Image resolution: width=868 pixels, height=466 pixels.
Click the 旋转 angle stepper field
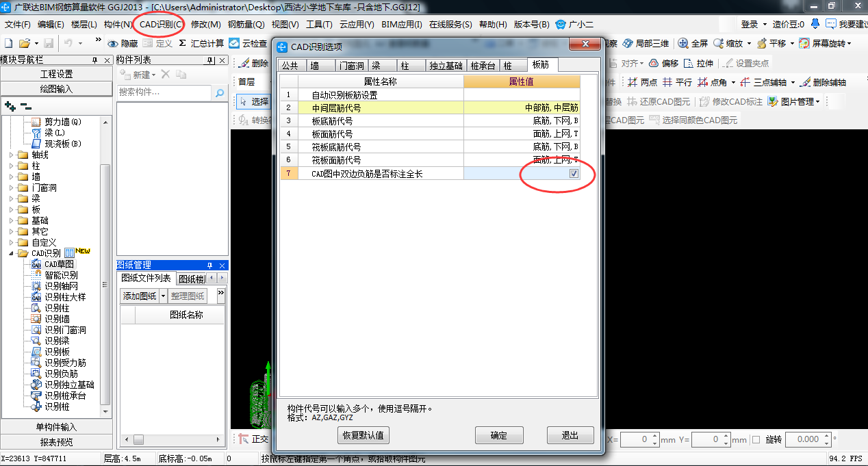808,439
